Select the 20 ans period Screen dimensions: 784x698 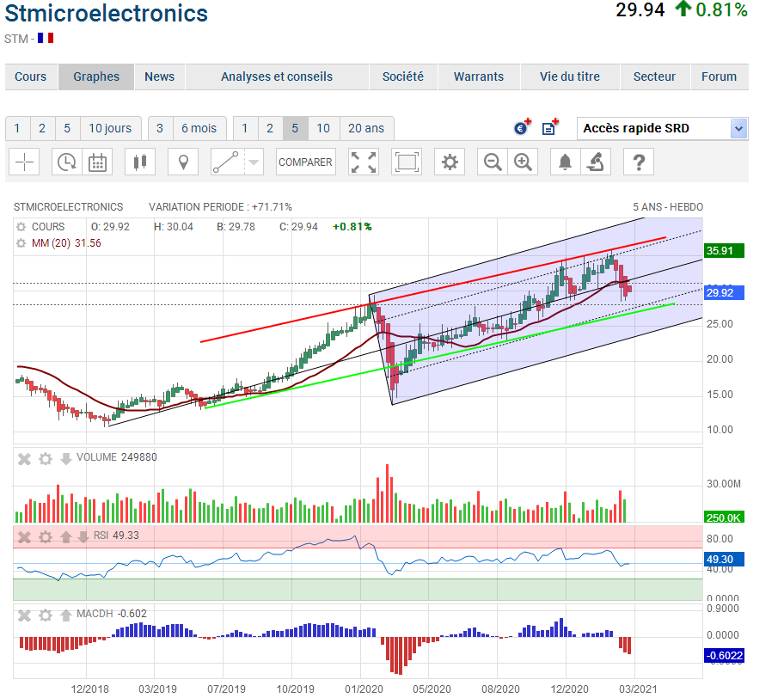[366, 128]
